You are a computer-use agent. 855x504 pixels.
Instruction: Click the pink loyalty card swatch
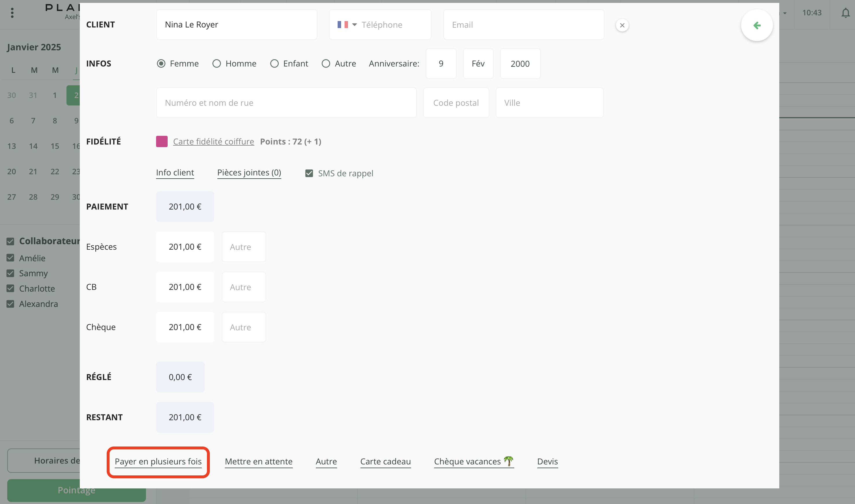click(162, 141)
